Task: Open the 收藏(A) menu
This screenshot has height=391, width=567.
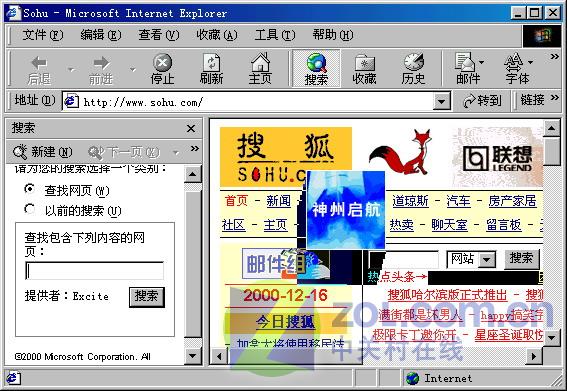Action: coord(217,35)
